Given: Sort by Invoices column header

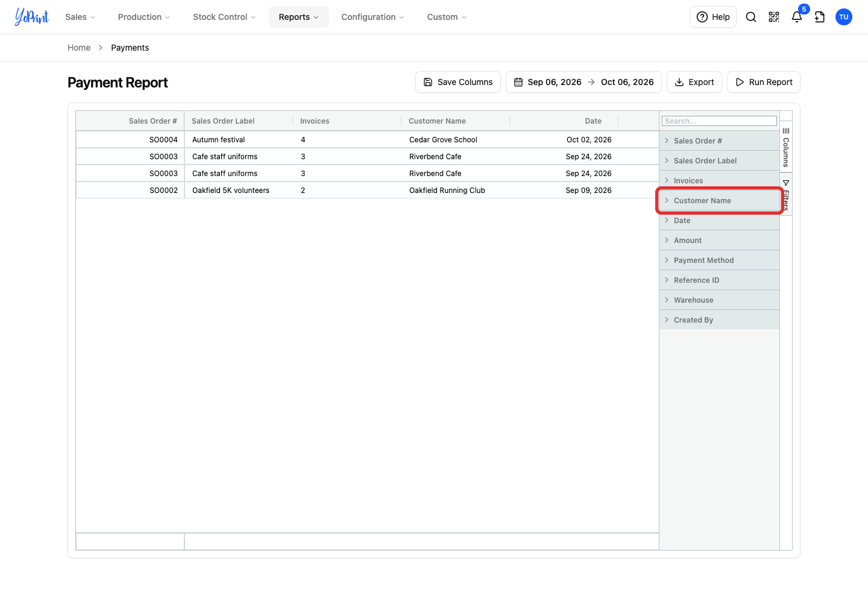Looking at the screenshot, I should [x=347, y=121].
